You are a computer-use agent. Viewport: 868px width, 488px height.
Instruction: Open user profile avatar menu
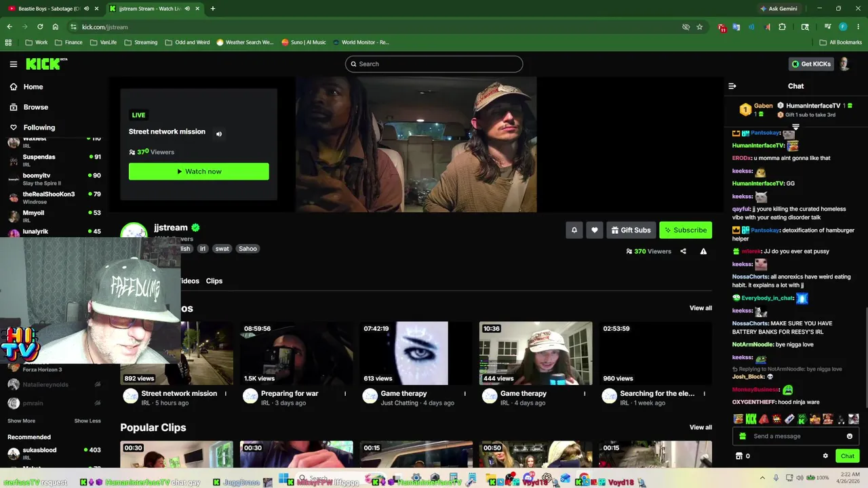(x=844, y=64)
